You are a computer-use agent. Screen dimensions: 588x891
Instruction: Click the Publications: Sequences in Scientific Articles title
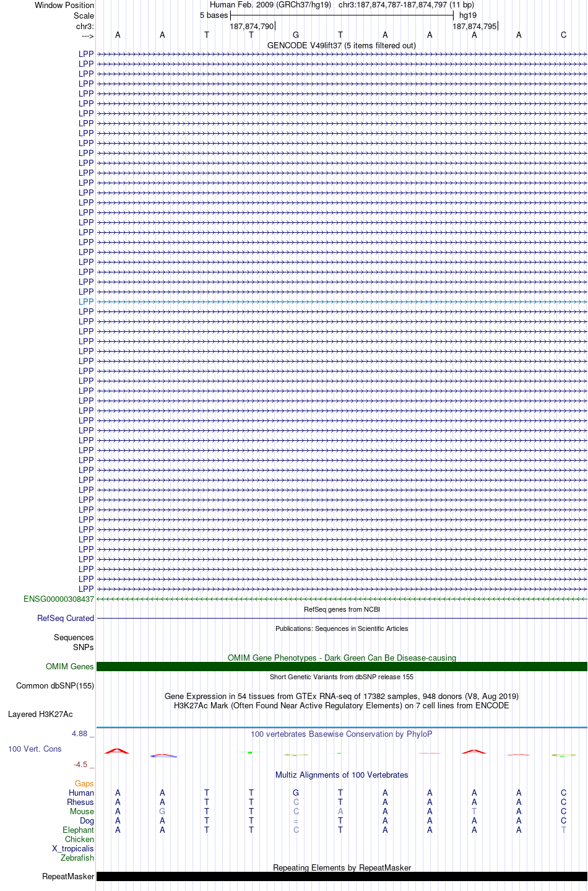tap(342, 628)
